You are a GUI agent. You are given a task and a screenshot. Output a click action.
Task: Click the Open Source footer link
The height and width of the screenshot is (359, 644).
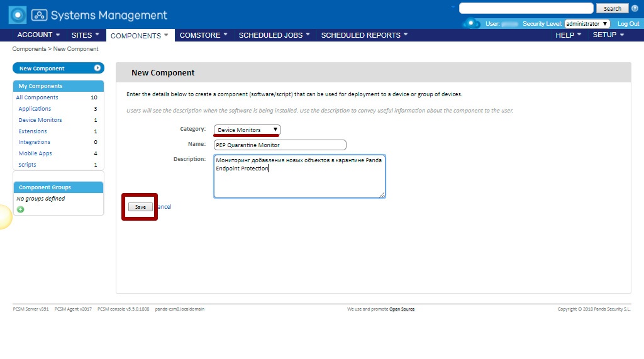(x=402, y=309)
